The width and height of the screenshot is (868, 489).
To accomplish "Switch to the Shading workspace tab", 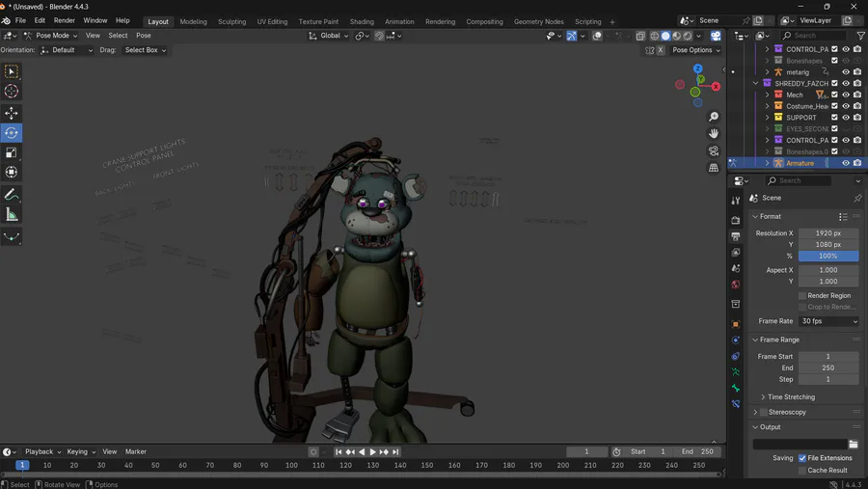I will tap(362, 21).
